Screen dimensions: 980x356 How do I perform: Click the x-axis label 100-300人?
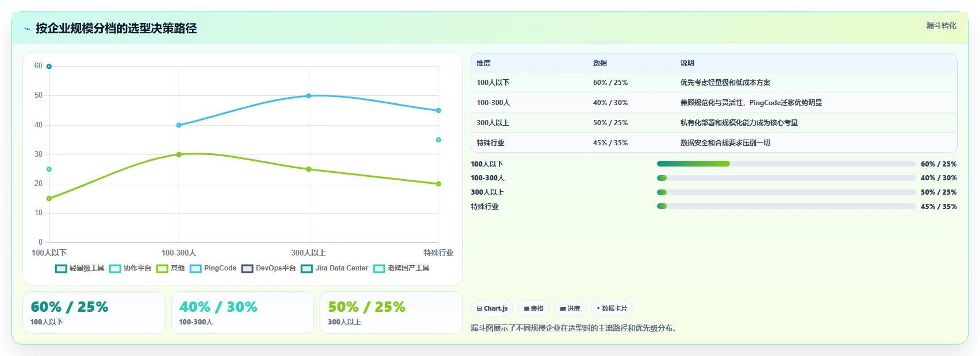click(x=179, y=253)
